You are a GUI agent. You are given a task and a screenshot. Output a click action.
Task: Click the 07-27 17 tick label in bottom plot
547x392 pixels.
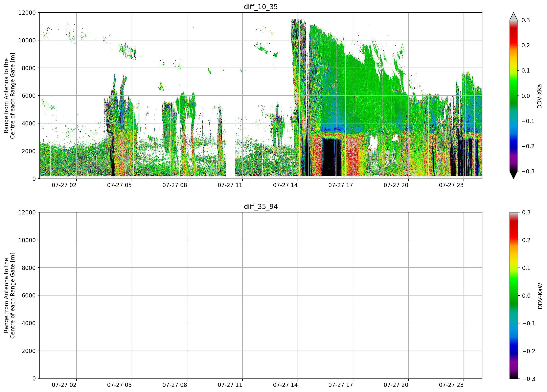pyautogui.click(x=341, y=385)
